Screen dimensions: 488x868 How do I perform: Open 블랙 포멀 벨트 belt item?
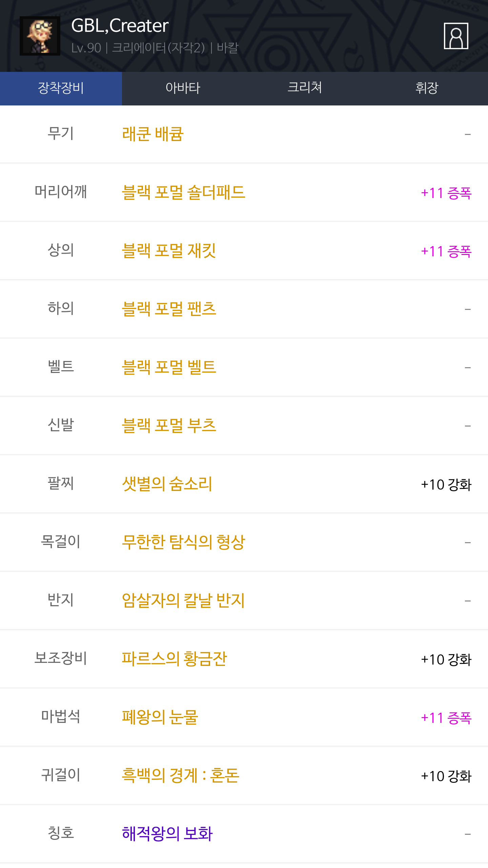[x=169, y=368]
